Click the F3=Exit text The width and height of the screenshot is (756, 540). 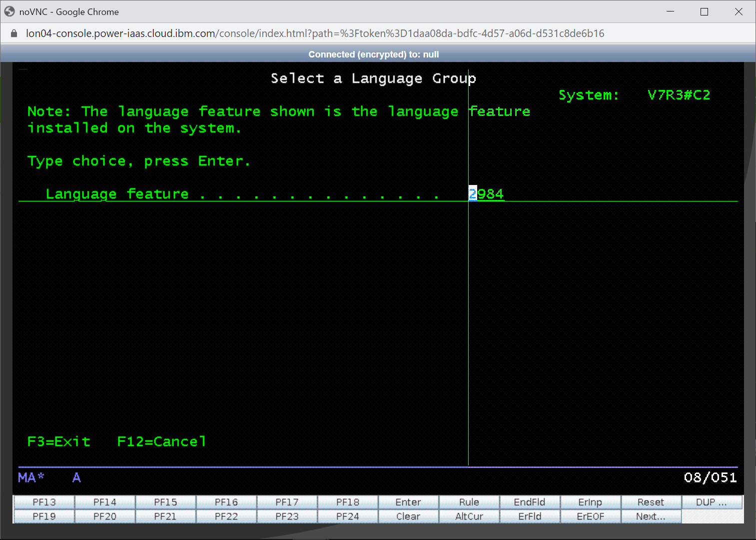pos(59,441)
